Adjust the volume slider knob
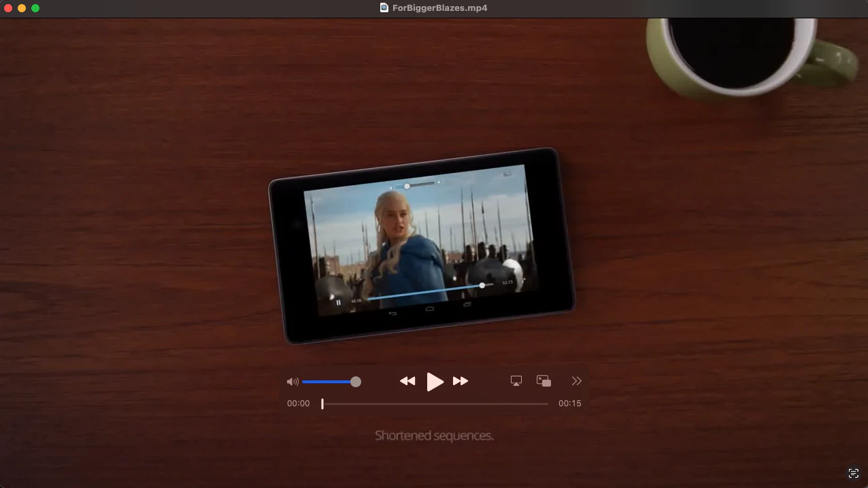 (356, 382)
